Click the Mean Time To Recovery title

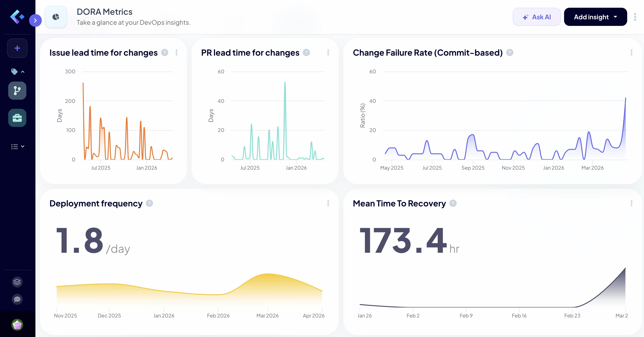(399, 203)
